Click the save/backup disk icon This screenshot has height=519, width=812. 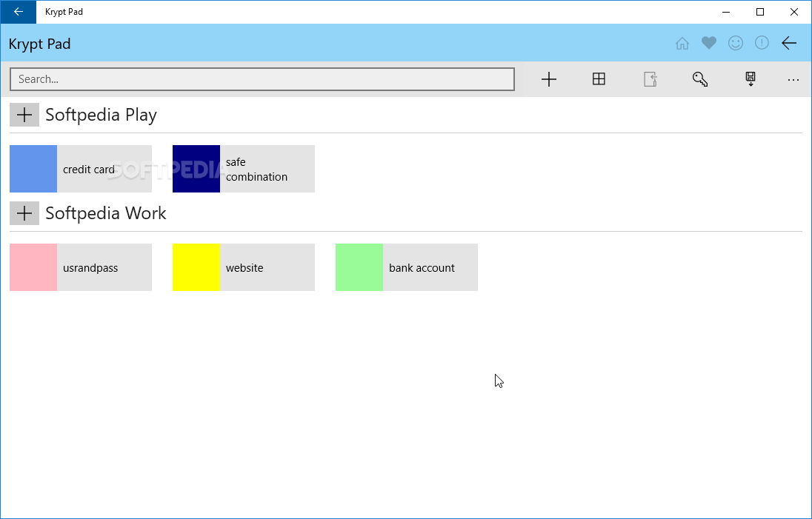[751, 79]
